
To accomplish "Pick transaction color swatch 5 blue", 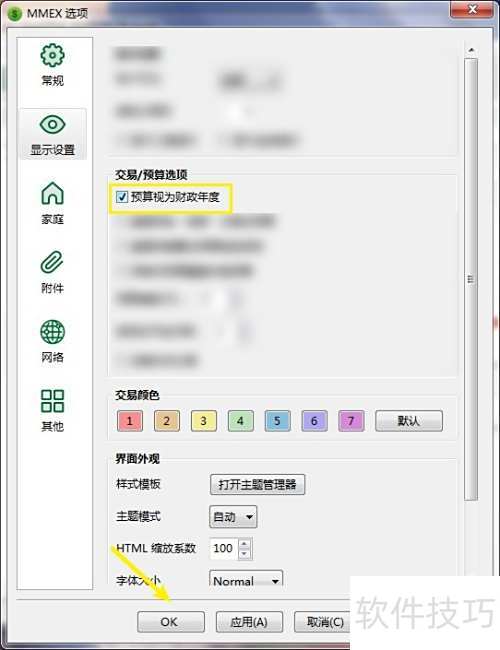I will pos(277,421).
